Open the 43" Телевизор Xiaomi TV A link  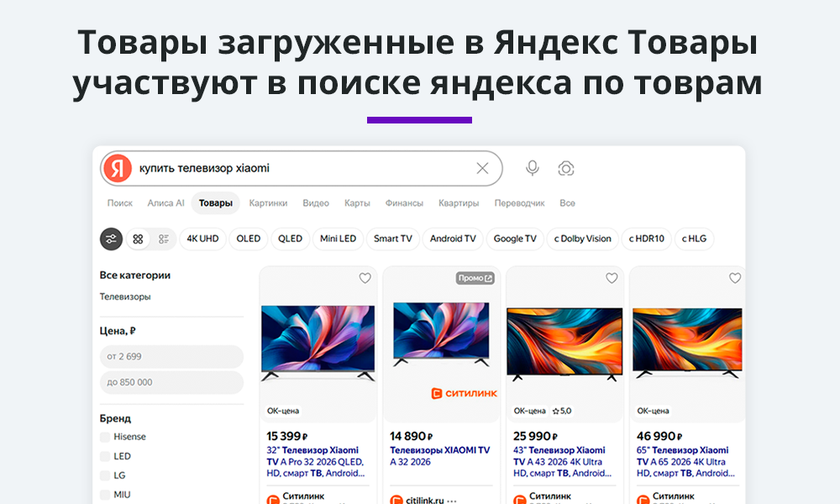tap(563, 462)
